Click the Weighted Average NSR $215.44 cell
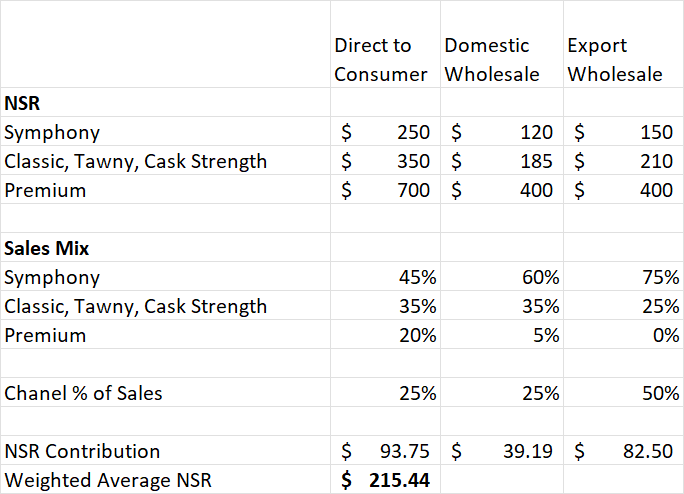 (386, 480)
